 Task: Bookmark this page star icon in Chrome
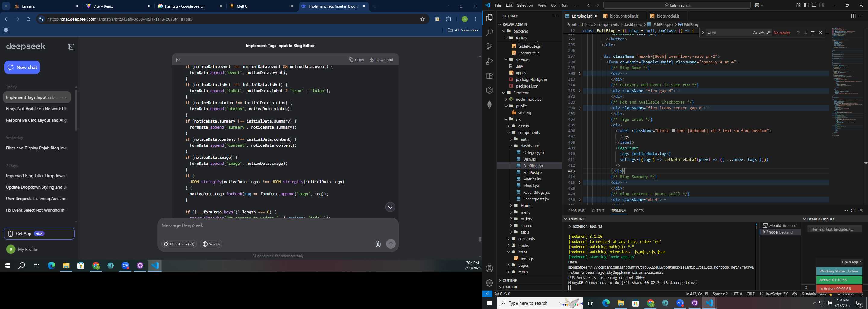click(x=423, y=19)
